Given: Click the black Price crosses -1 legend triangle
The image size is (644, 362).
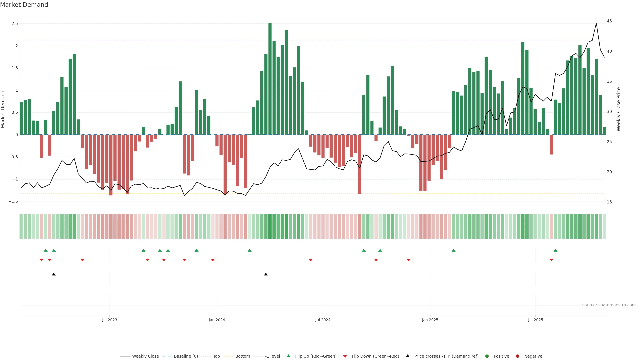Looking at the screenshot, I should [x=408, y=356].
